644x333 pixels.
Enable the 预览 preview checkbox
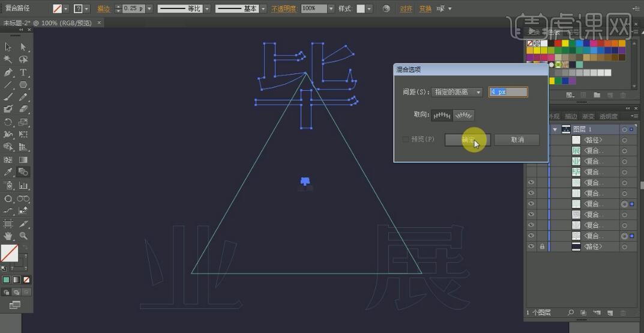click(406, 139)
